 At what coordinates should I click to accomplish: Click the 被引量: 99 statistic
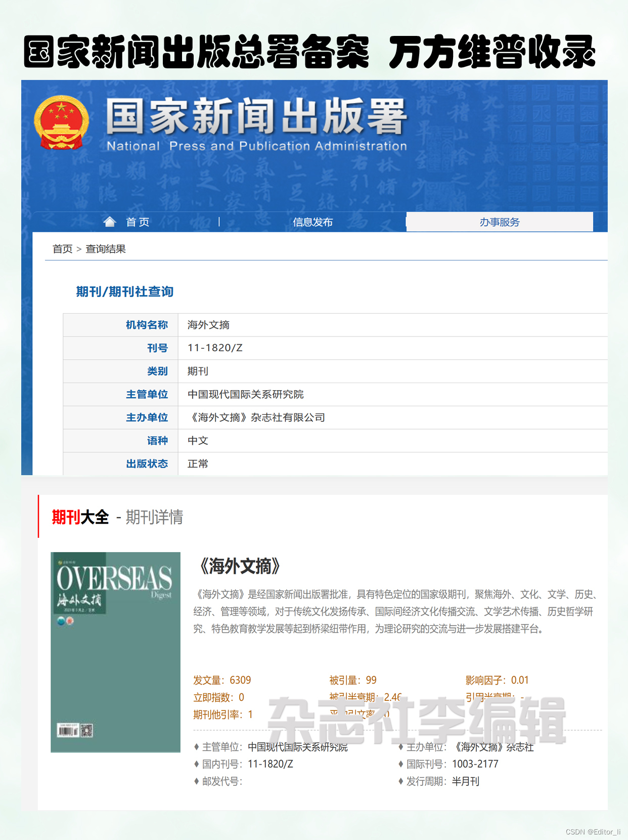point(353,680)
